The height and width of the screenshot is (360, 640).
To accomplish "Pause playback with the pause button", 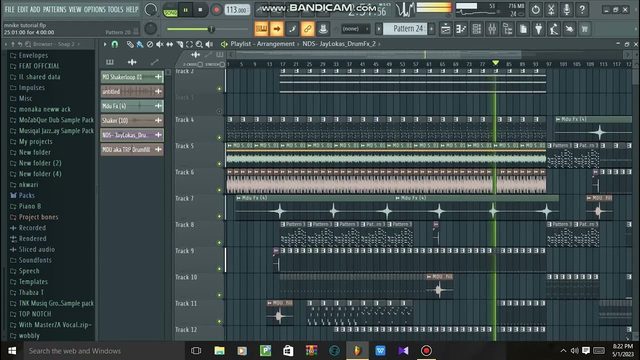I will (186, 10).
